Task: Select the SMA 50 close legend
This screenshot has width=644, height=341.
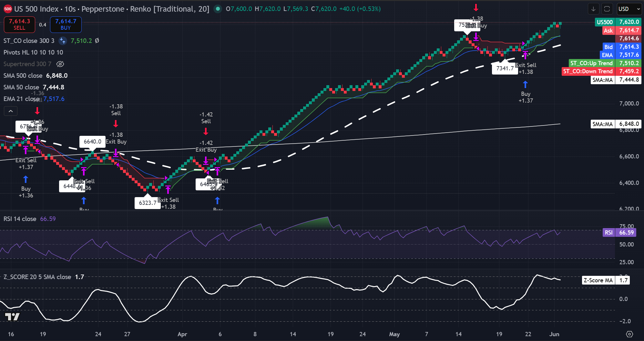Action: [21, 87]
